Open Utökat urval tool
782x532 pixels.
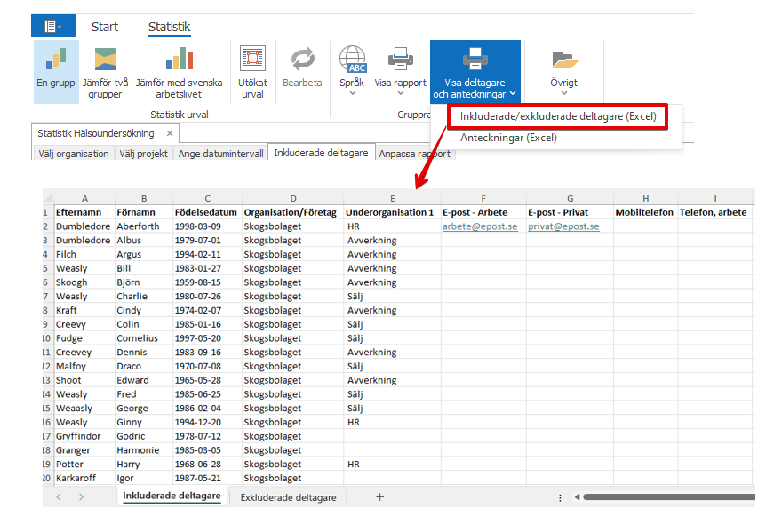252,59
